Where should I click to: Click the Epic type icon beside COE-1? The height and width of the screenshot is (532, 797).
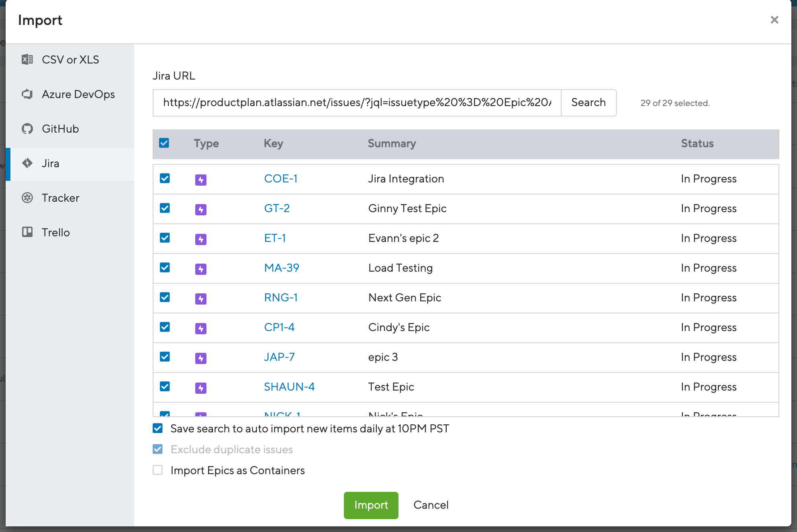pyautogui.click(x=200, y=180)
